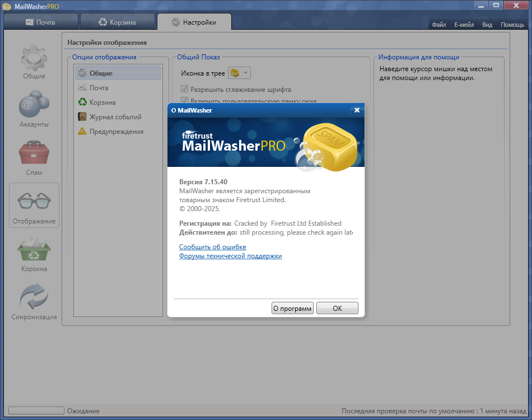The image size is (532, 420).
Task: Open the Корзина recycle bin settings section
Action: [34, 254]
